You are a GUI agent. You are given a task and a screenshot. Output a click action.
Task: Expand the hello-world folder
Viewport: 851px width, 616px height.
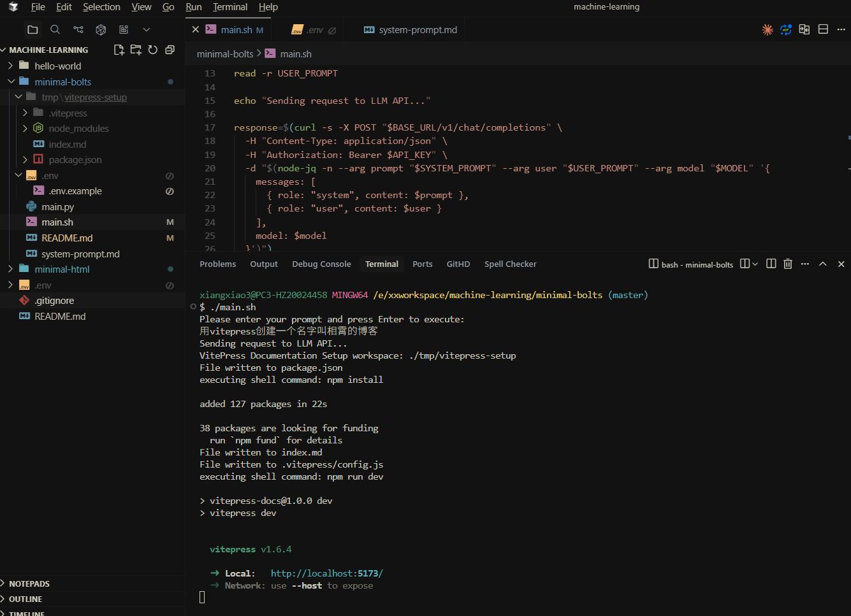[10, 66]
